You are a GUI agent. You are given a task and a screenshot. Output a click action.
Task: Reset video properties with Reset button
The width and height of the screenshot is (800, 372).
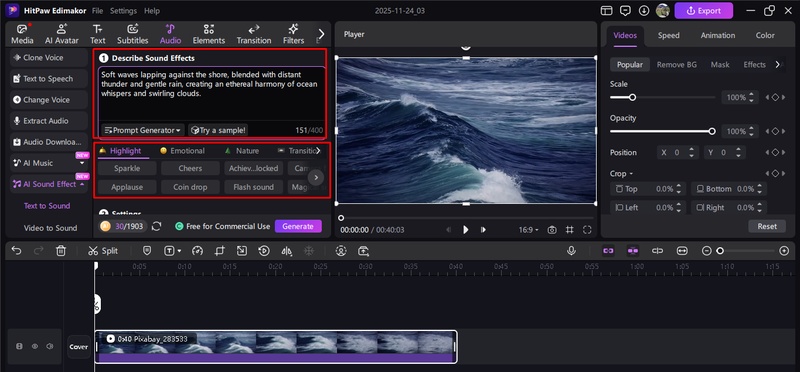coord(767,226)
